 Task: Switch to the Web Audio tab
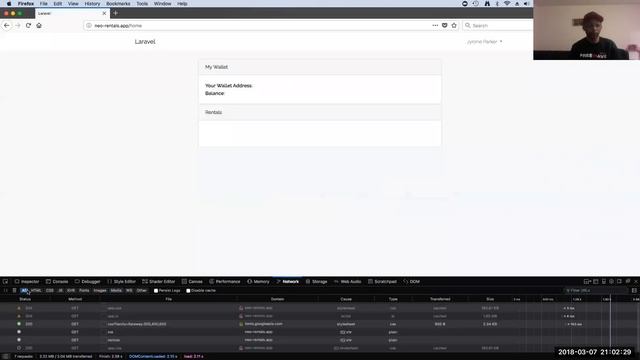(348, 281)
